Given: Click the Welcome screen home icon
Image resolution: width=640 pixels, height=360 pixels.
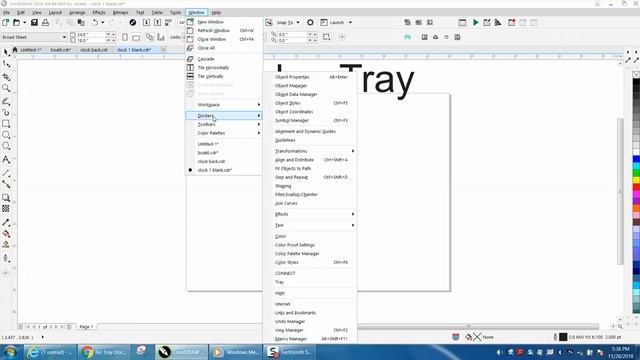Looking at the screenshot, I should tap(15, 49).
